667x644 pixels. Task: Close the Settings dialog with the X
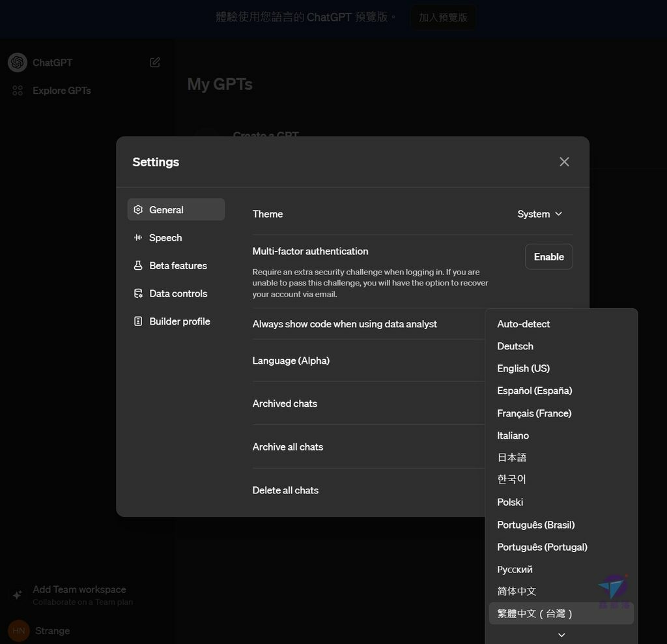pos(564,162)
